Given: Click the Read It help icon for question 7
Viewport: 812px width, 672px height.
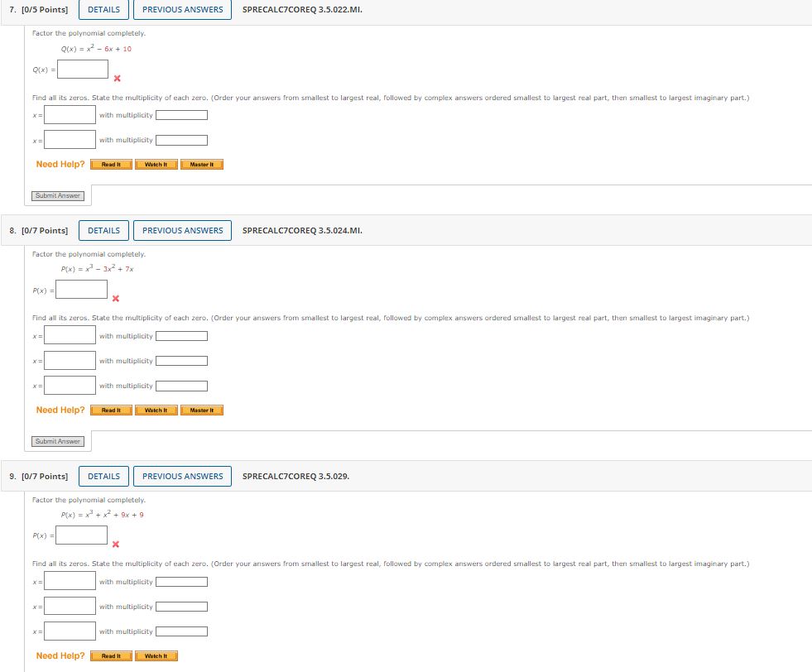Looking at the screenshot, I should tap(110, 164).
